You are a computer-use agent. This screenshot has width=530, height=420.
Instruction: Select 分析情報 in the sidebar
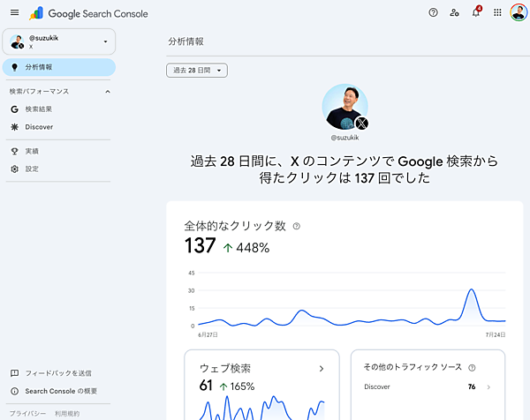click(59, 67)
